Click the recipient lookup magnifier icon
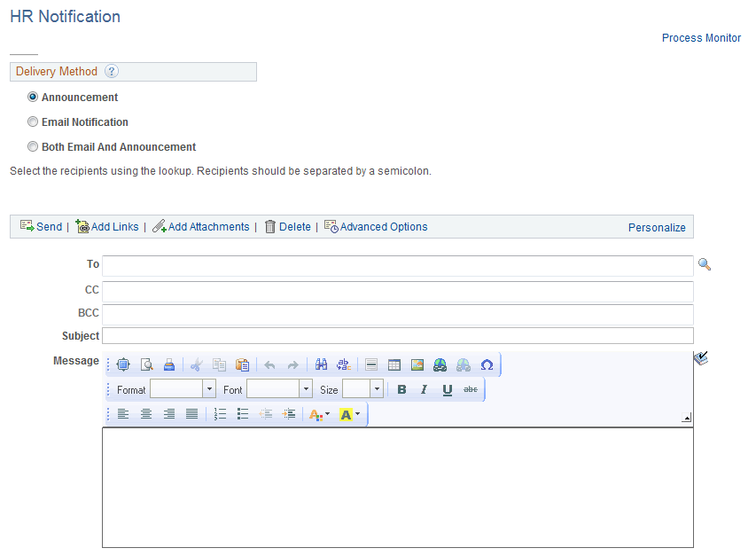756x556 pixels. click(705, 264)
